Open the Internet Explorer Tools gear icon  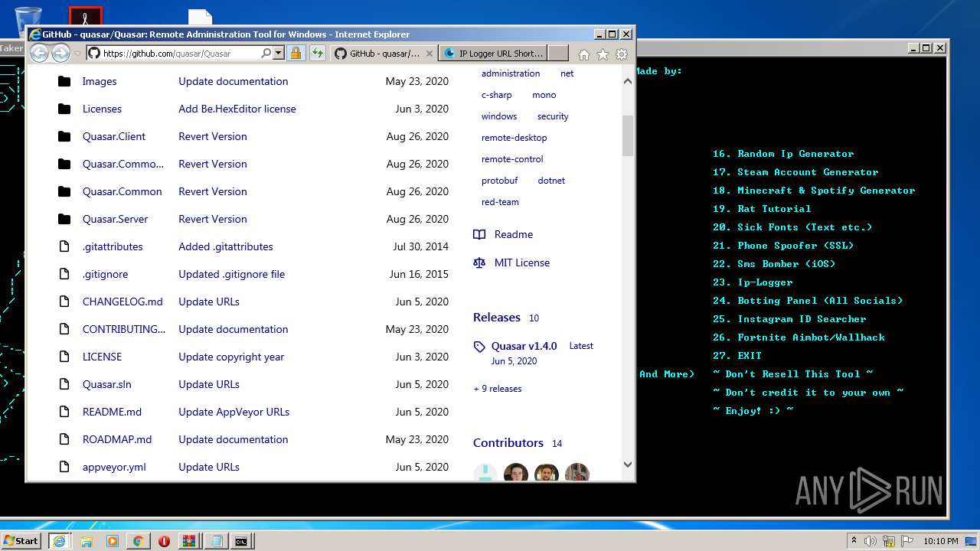tap(622, 54)
